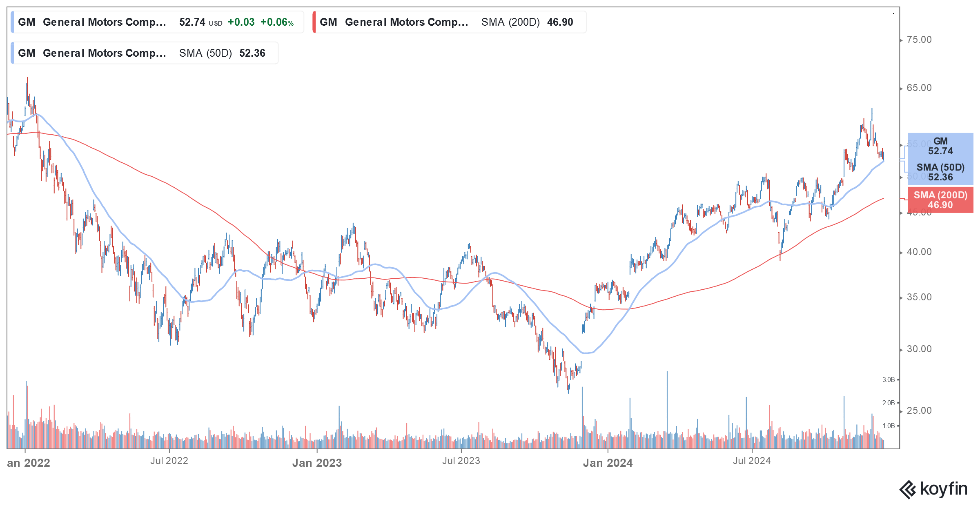Click the +0.06% change value
This screenshot has width=980, height=506.
pyautogui.click(x=277, y=22)
